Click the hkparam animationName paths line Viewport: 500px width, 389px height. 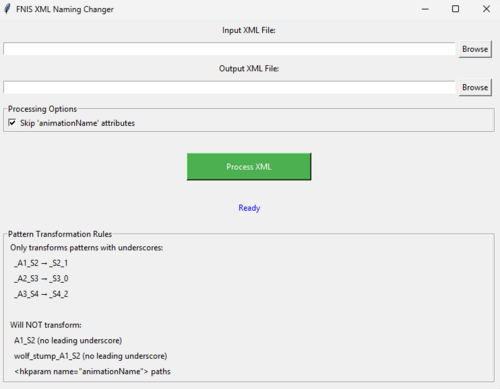click(x=92, y=371)
